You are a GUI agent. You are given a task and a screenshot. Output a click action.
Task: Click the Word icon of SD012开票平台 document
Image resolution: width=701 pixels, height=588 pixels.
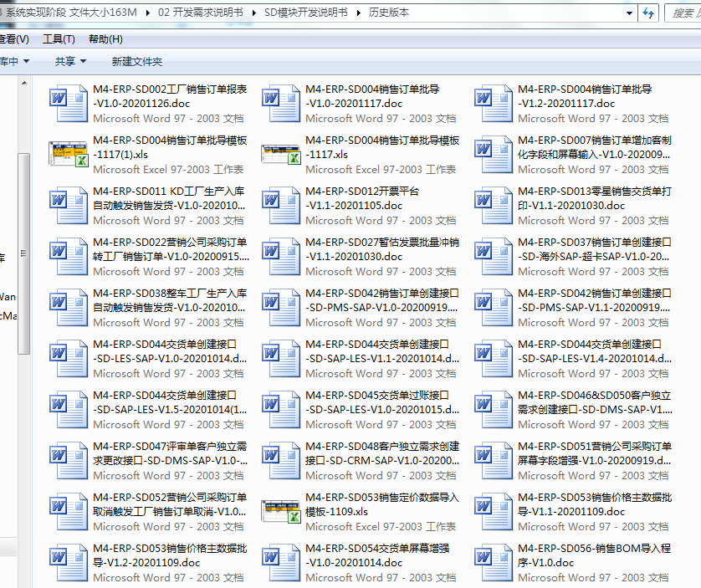[276, 205]
